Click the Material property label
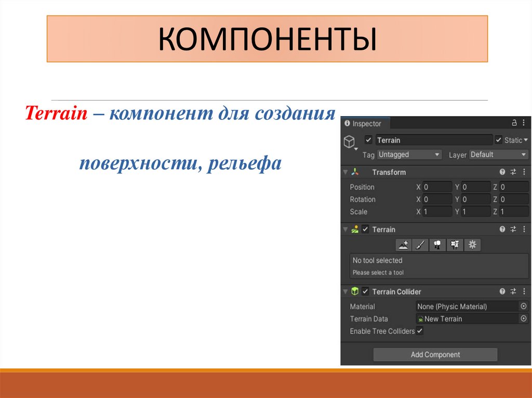This screenshot has width=532, height=398. [362, 307]
